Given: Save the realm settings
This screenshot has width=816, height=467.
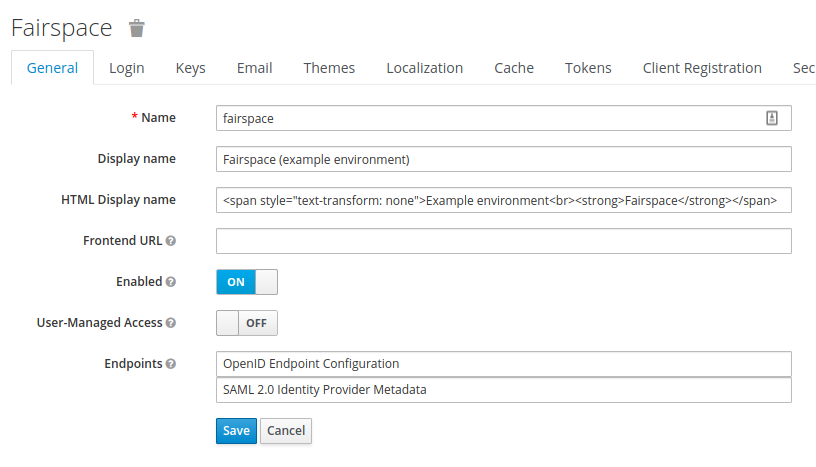Looking at the screenshot, I should (236, 431).
